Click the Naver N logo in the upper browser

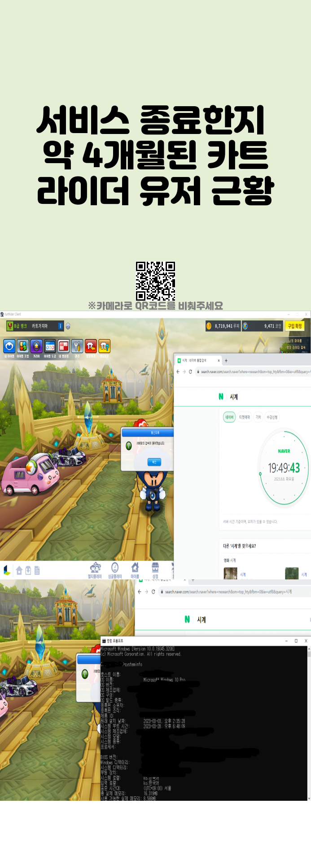coord(221,397)
